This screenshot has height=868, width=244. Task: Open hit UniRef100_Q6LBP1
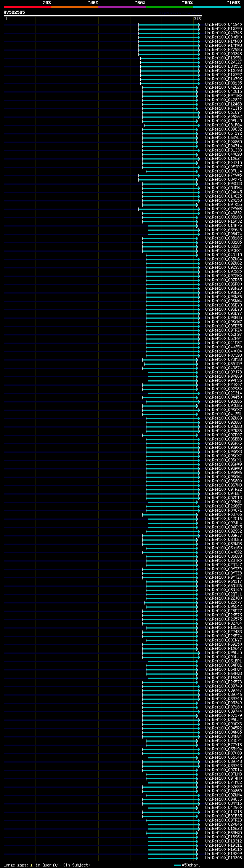tap(223, 661)
